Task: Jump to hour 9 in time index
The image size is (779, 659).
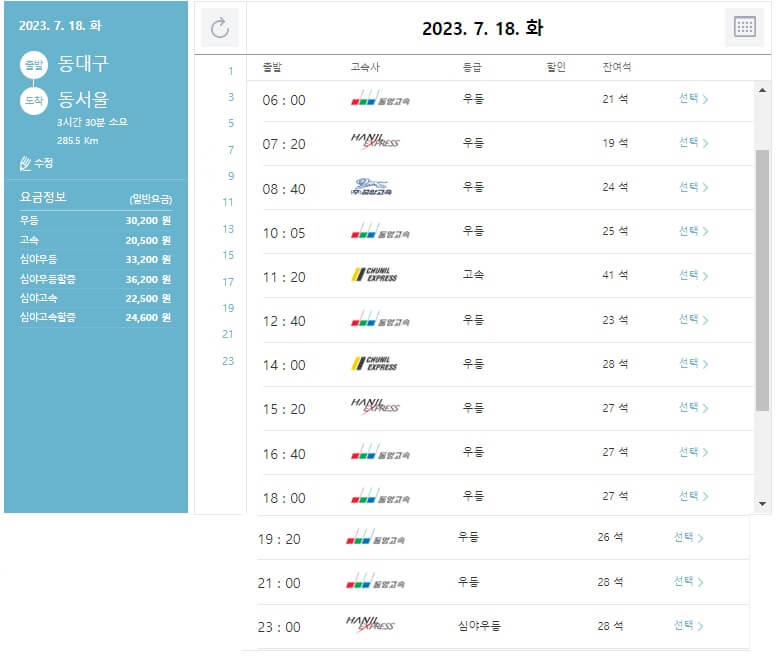Action: coord(231,176)
